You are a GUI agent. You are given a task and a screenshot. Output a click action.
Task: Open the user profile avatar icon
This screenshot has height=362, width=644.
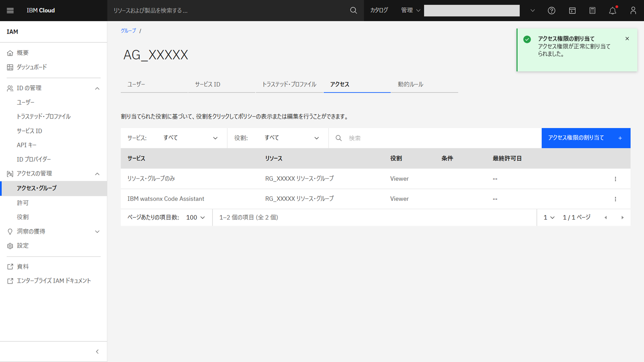point(633,10)
